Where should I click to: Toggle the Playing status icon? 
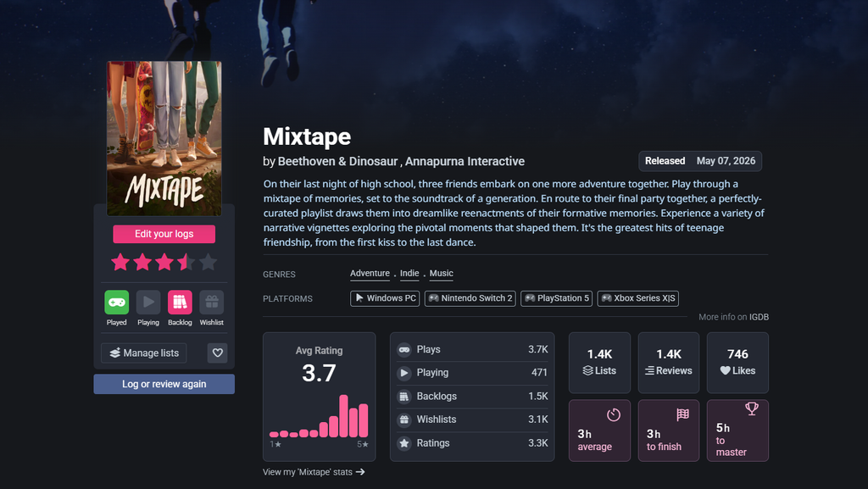pos(148,302)
